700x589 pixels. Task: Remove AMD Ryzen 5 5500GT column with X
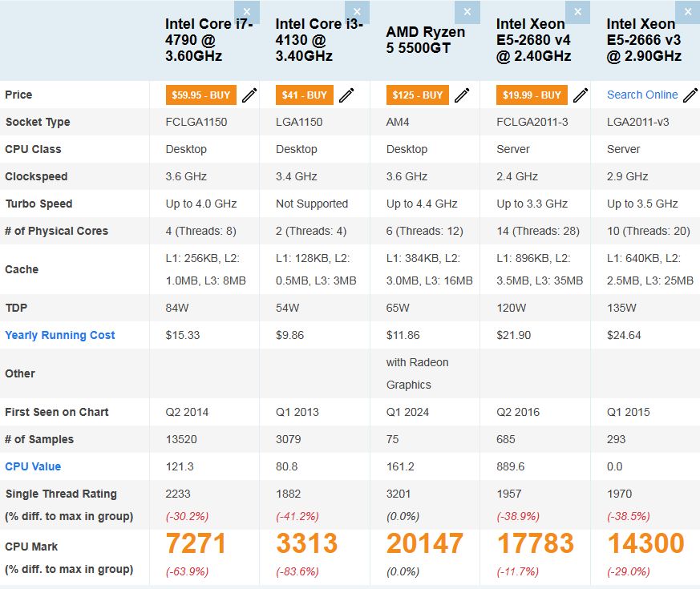[x=467, y=12]
